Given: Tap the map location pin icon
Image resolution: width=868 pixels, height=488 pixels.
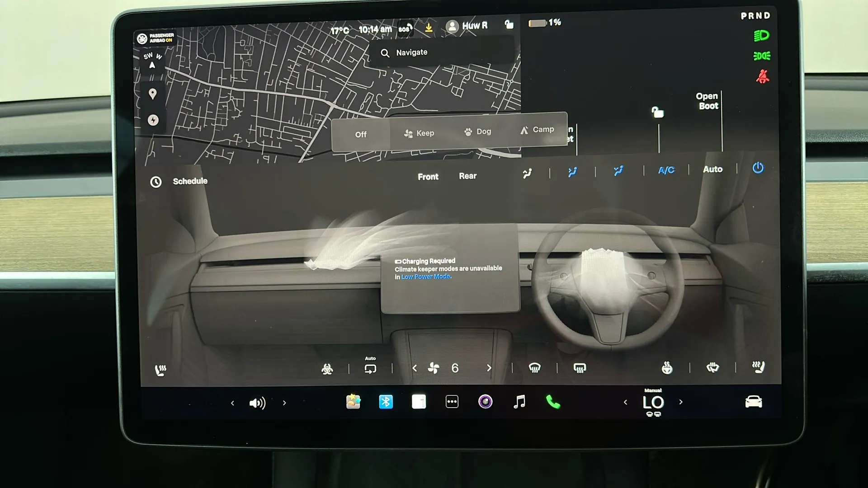Looking at the screenshot, I should 153,94.
